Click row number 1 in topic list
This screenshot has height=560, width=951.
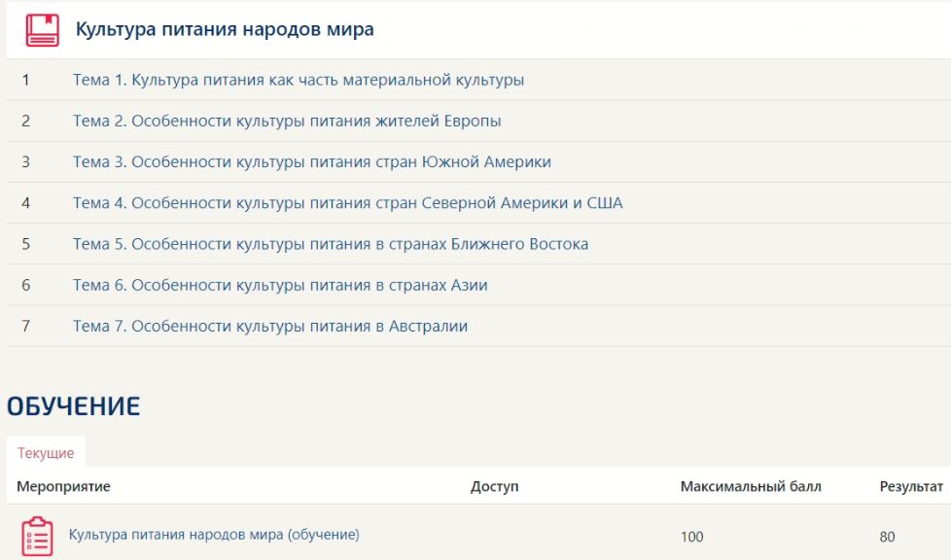click(x=25, y=80)
